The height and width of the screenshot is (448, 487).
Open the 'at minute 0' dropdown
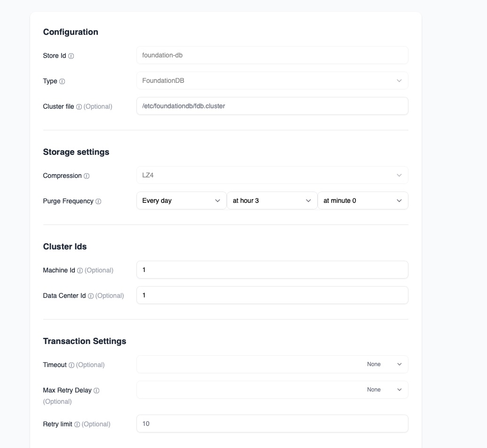click(363, 200)
